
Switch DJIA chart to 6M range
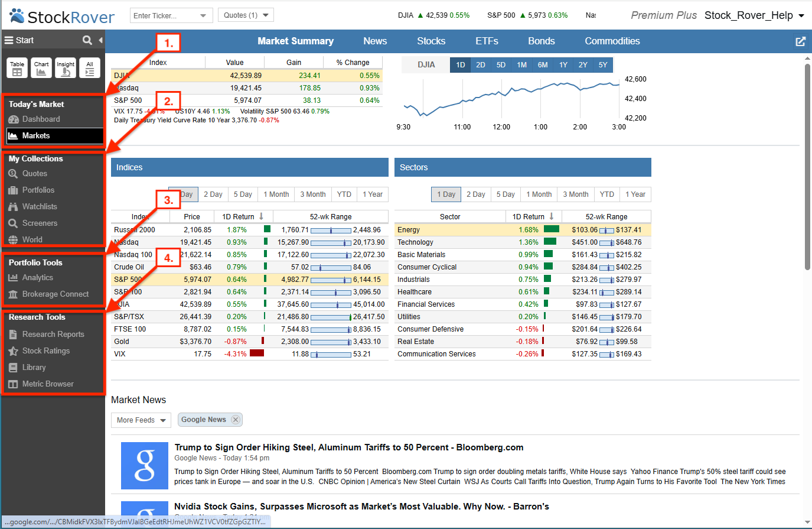[543, 65]
